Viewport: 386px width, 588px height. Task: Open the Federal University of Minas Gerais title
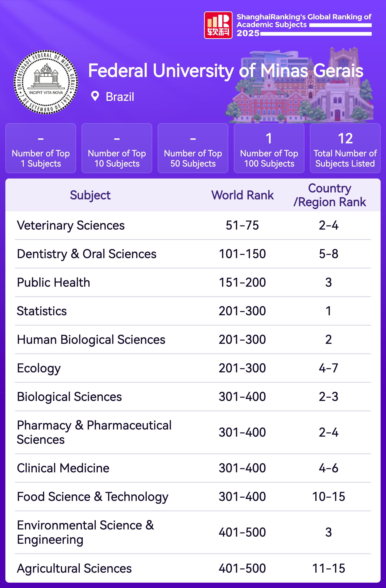tap(225, 71)
